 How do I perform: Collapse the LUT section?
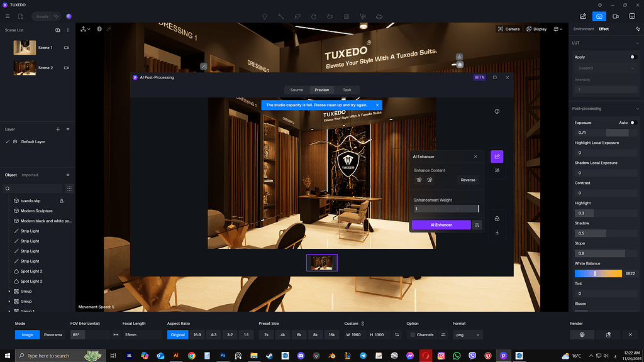638,43
